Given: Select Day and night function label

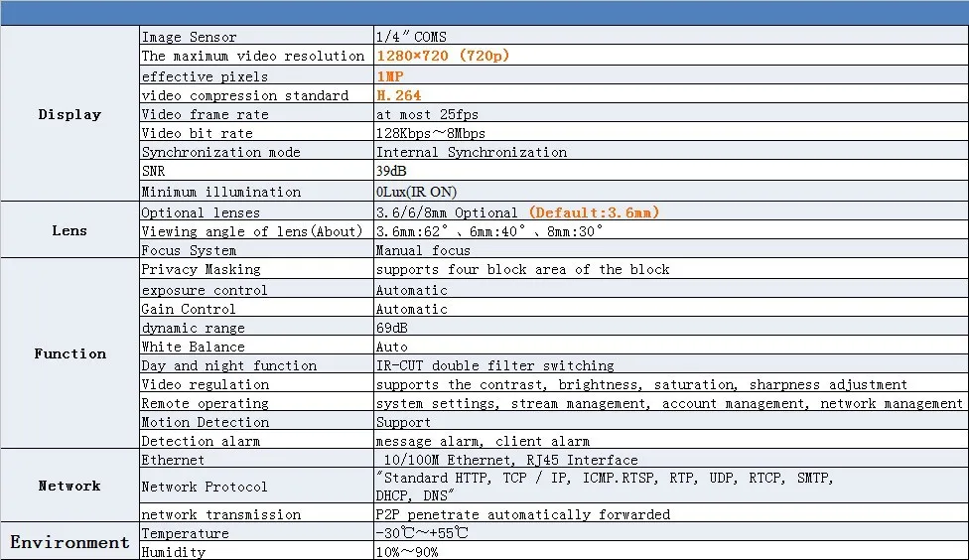Looking at the screenshot, I should coord(228,365).
